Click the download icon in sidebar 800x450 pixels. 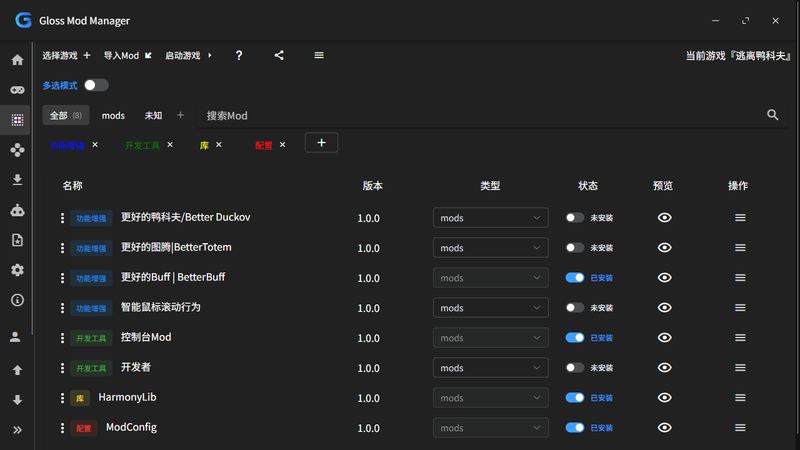pyautogui.click(x=17, y=180)
